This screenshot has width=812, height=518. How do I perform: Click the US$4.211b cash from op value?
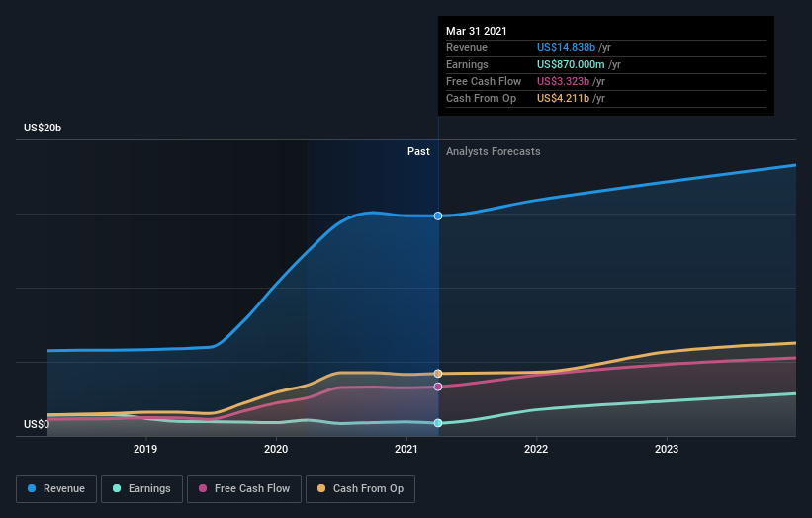(563, 98)
